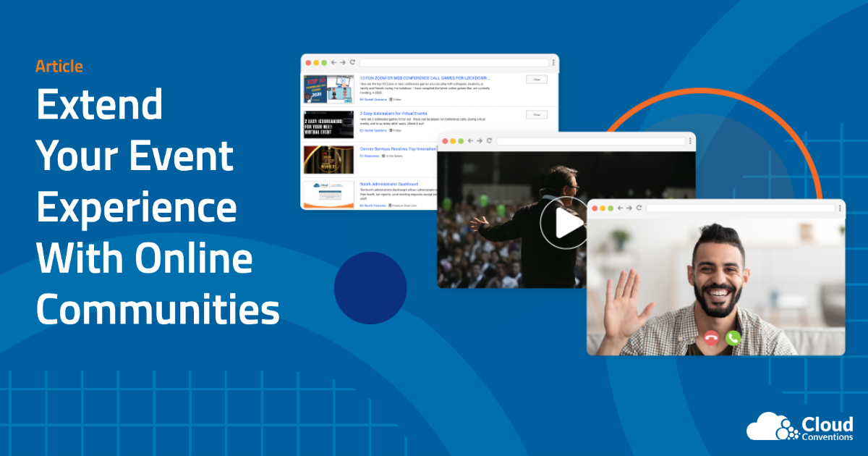
Task: Go forward in the article list browser window
Action: click(343, 63)
